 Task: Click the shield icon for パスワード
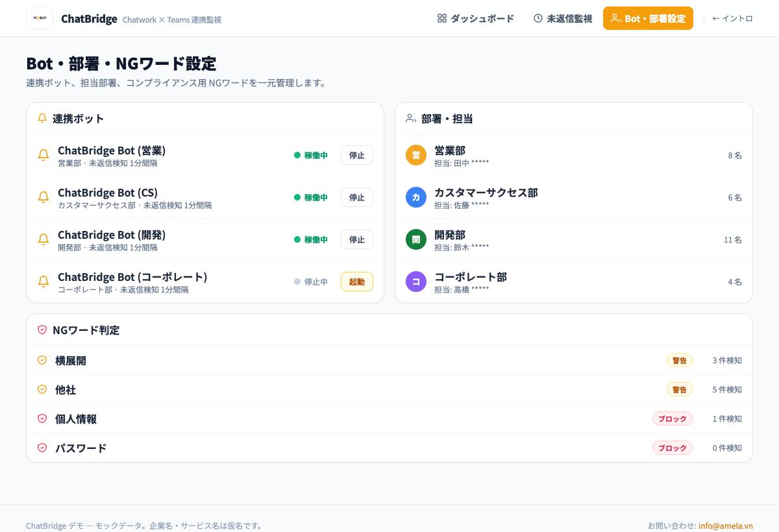click(x=42, y=448)
